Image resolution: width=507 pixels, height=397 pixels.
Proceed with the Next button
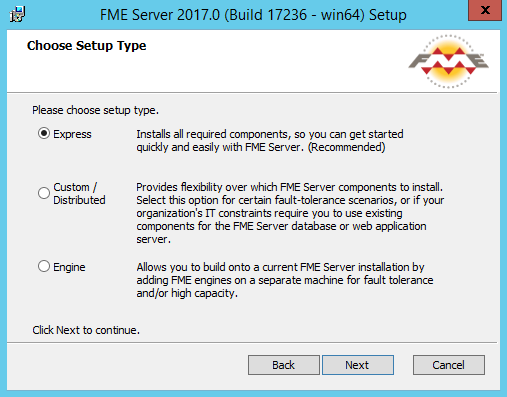tap(358, 365)
